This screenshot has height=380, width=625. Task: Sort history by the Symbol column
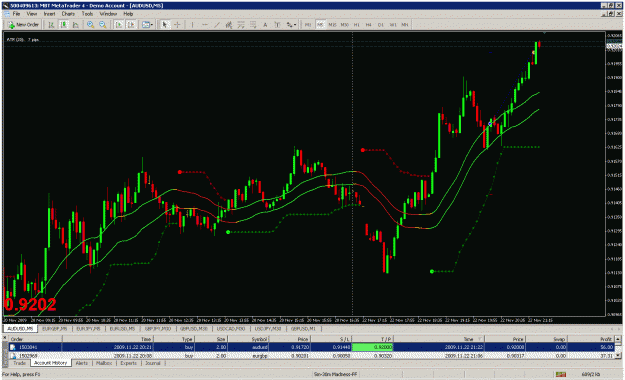(x=249, y=339)
